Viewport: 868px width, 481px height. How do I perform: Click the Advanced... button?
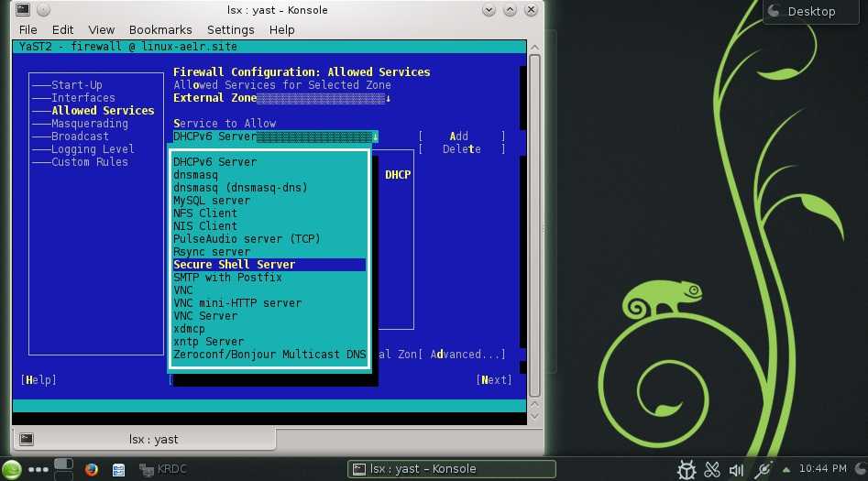462,355
